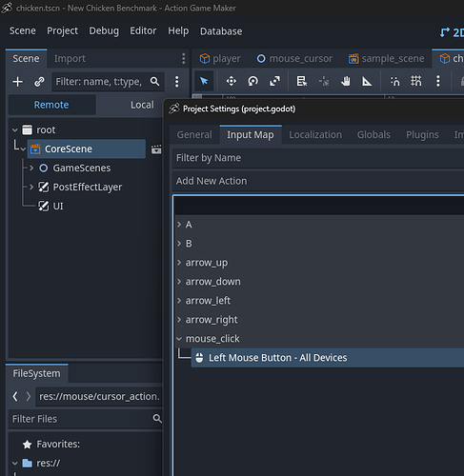Collapse the CoreScene node

point(23,149)
